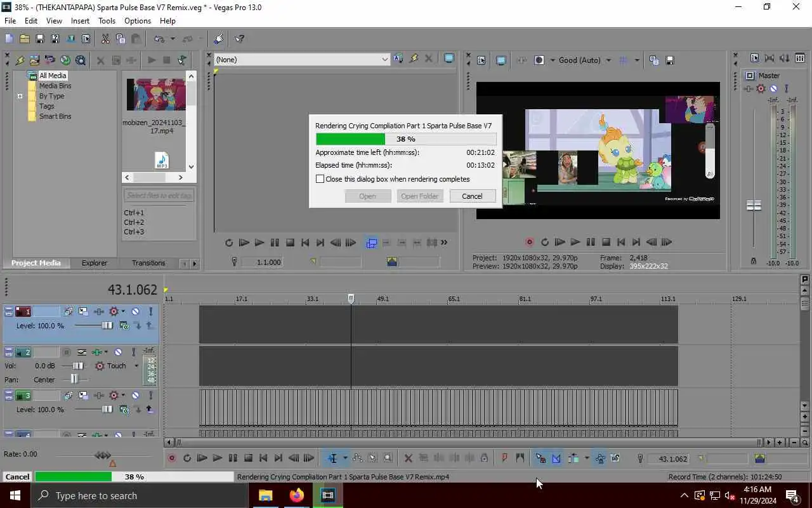
Task: Play timeline from start button
Action: coord(202,458)
